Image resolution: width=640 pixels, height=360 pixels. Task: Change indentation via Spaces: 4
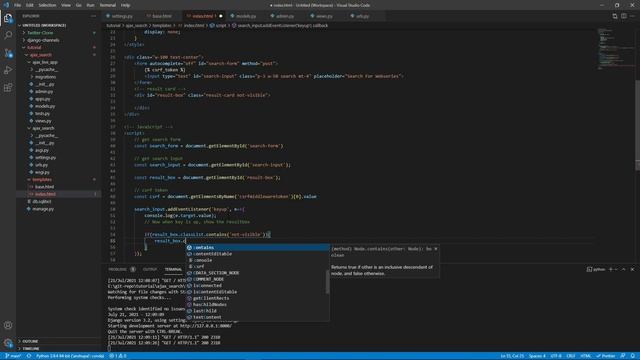537,356
